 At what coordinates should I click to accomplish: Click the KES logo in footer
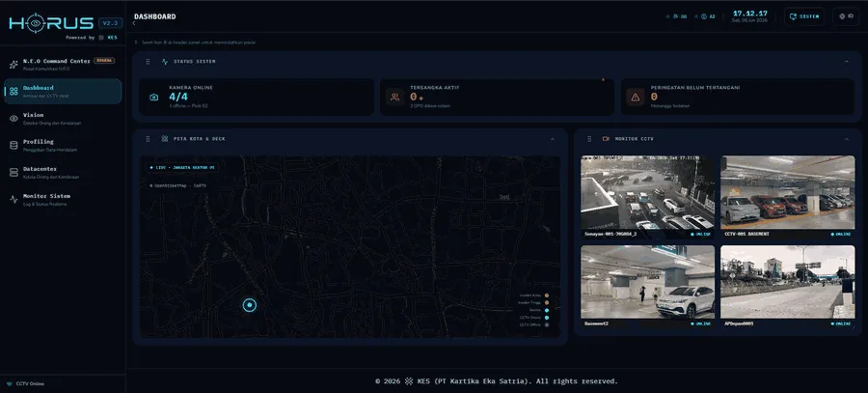409,381
